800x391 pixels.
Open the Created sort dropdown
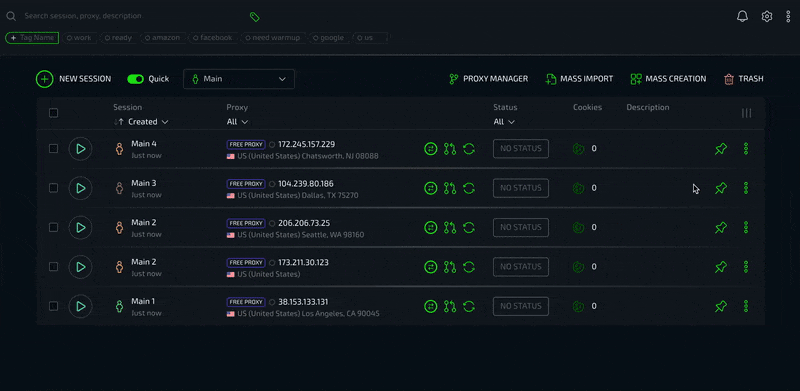[x=148, y=122]
